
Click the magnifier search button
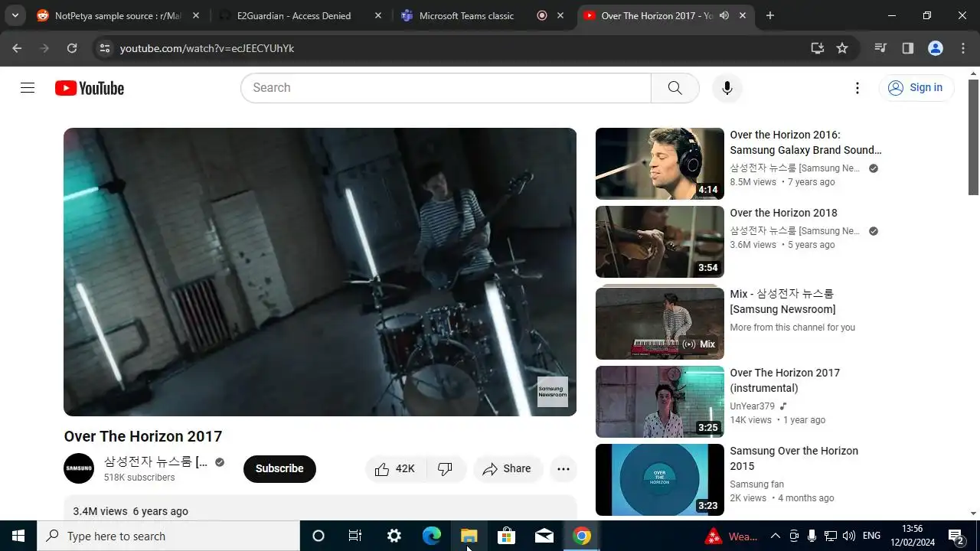[x=675, y=88]
